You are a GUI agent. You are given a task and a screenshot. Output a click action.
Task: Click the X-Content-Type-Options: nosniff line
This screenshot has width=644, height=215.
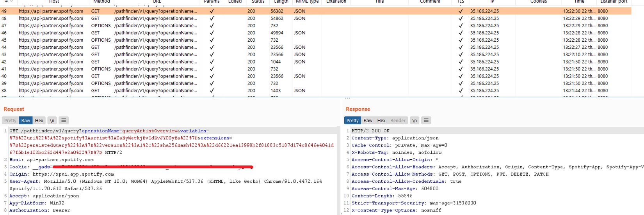397,210
